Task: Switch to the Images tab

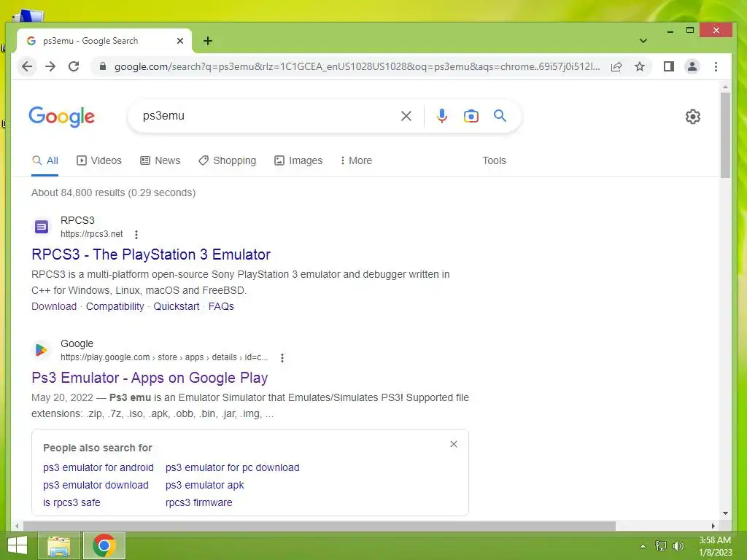Action: tap(298, 161)
